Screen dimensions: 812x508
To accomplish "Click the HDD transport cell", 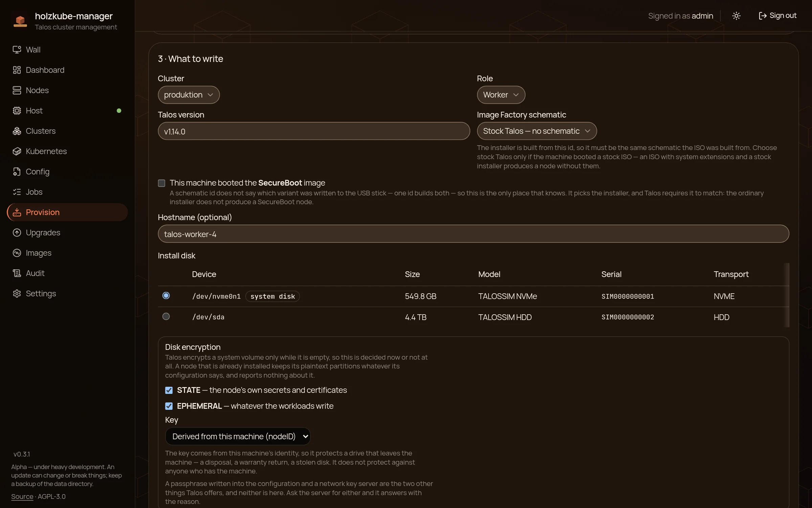I will click(722, 317).
